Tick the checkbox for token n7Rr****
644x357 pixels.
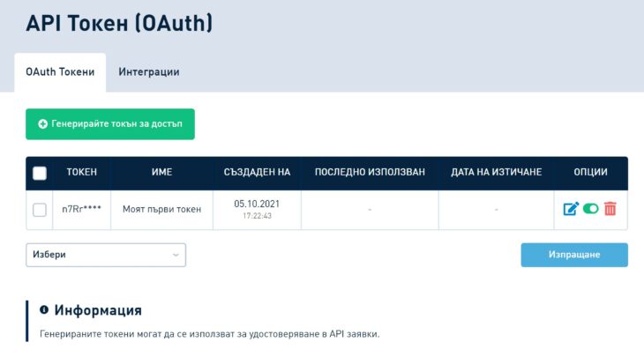coord(40,210)
